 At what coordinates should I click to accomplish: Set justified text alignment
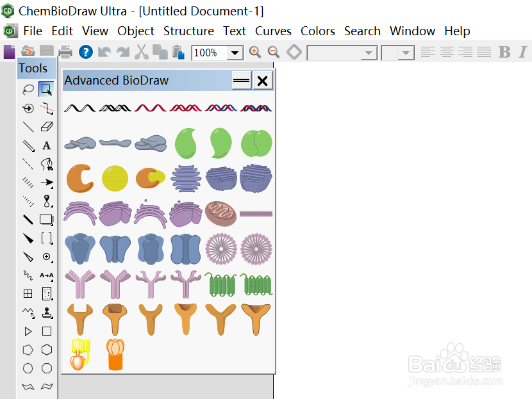(484, 53)
